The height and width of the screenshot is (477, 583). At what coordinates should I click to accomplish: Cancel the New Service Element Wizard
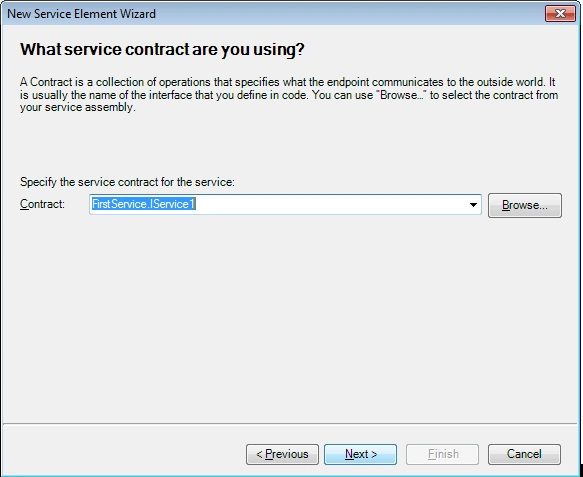tap(524, 454)
